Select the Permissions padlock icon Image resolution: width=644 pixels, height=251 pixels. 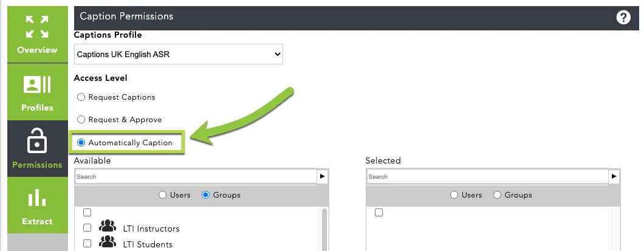tap(38, 141)
